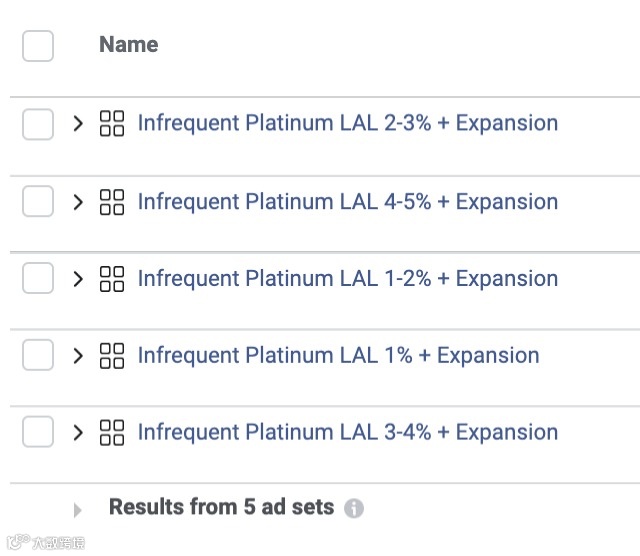Open Infrequent Platinum LAL 4-5% + Expansion link
Viewport: 640px width, 556px height.
(347, 202)
